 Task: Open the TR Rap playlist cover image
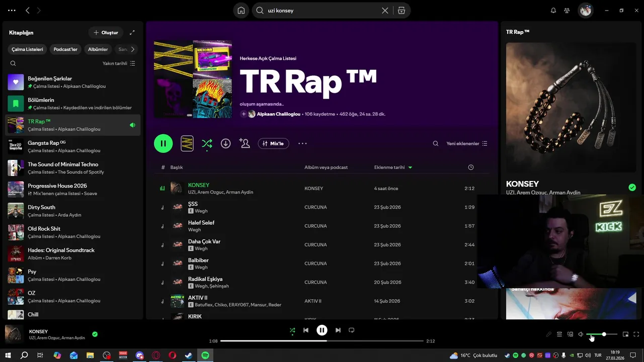(193, 79)
